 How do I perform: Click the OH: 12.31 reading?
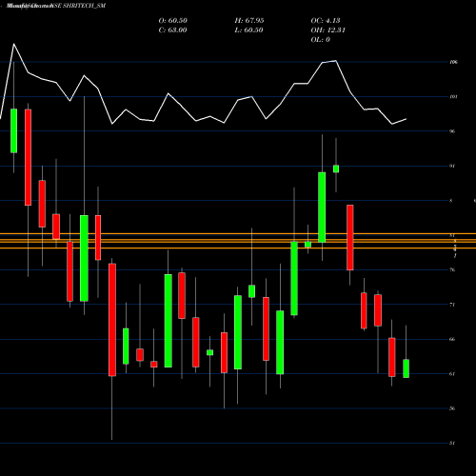pos(327,30)
